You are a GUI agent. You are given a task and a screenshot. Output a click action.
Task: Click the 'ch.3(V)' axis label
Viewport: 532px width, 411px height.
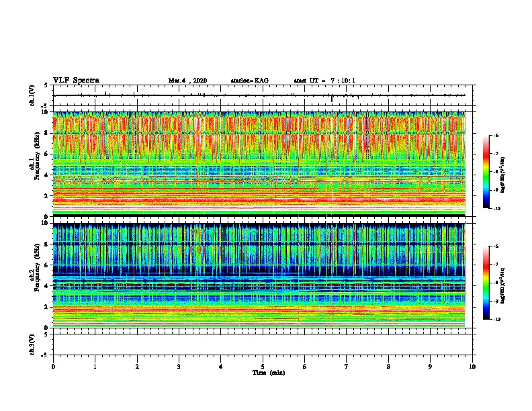32,345
